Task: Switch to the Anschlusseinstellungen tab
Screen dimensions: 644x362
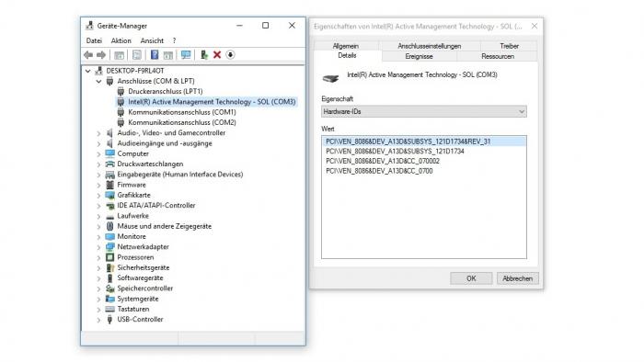Action: tap(430, 46)
